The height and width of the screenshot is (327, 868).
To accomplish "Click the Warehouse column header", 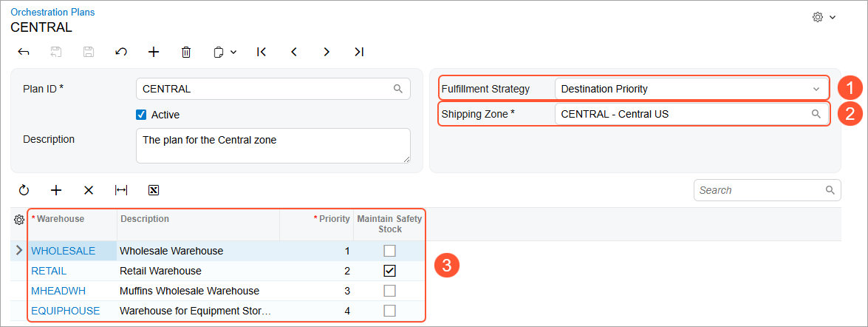I will pos(61,219).
